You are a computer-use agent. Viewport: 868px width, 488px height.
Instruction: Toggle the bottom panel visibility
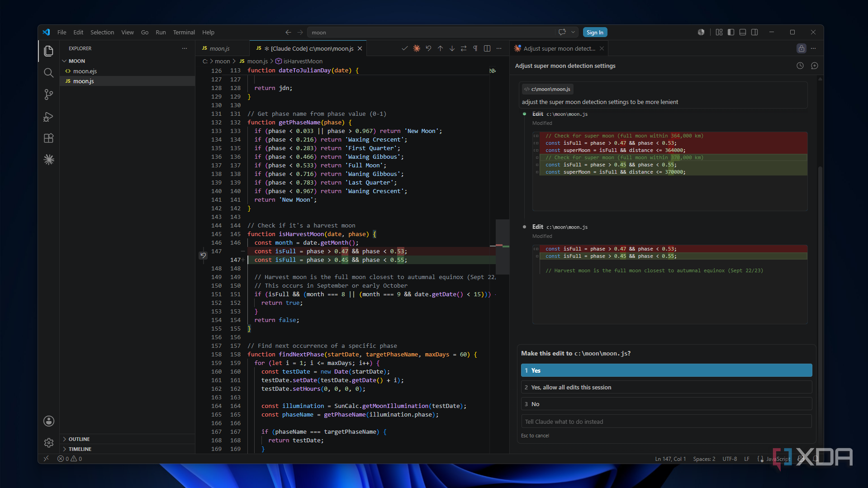pos(743,32)
